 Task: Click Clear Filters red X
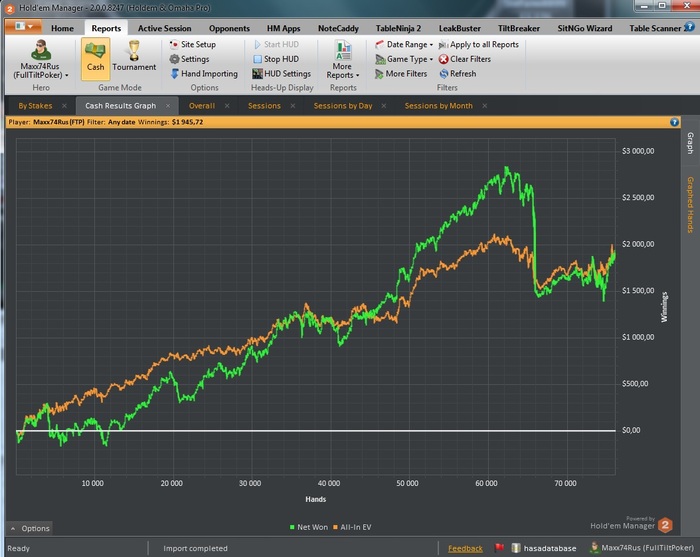point(465,59)
